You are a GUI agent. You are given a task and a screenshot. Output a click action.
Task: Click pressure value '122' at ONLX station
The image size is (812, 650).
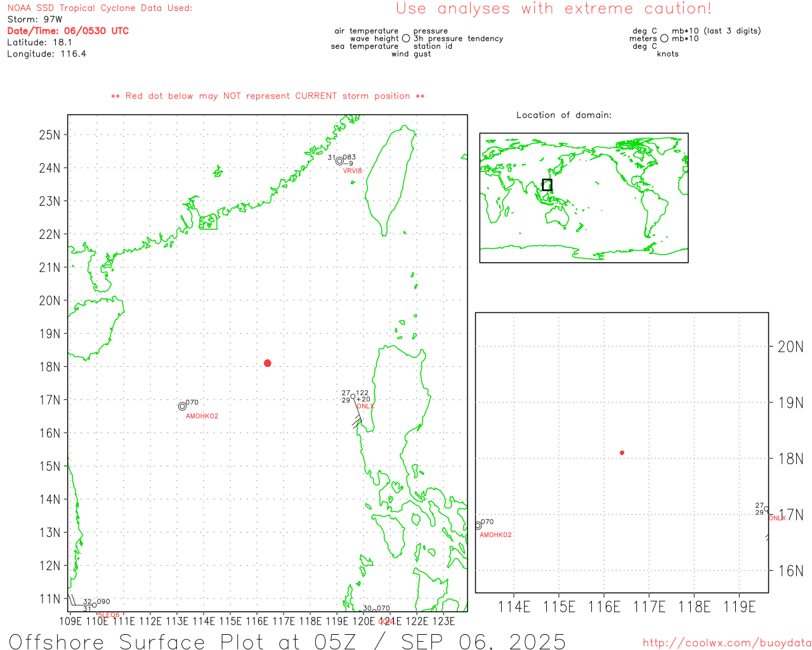[x=362, y=394]
